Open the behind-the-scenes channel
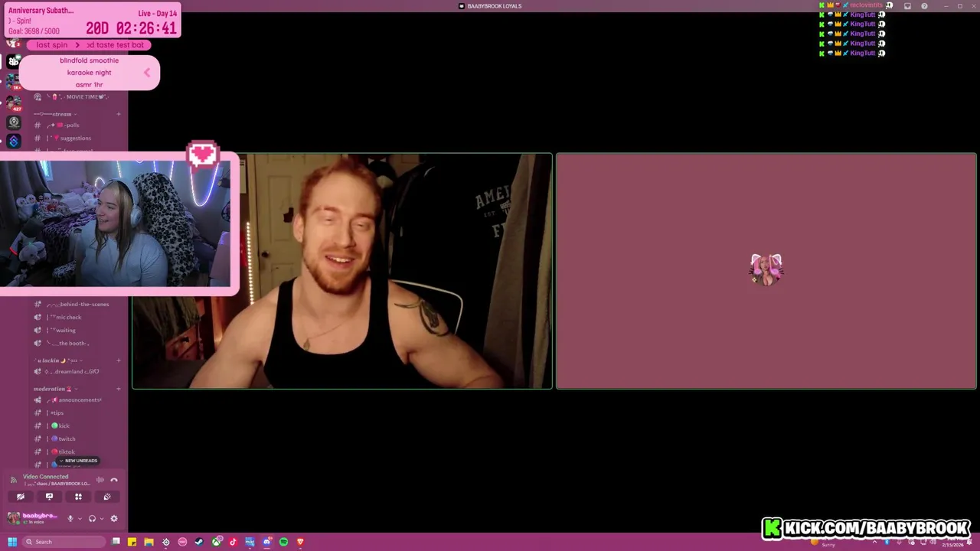Image resolution: width=980 pixels, height=551 pixels. click(76, 304)
